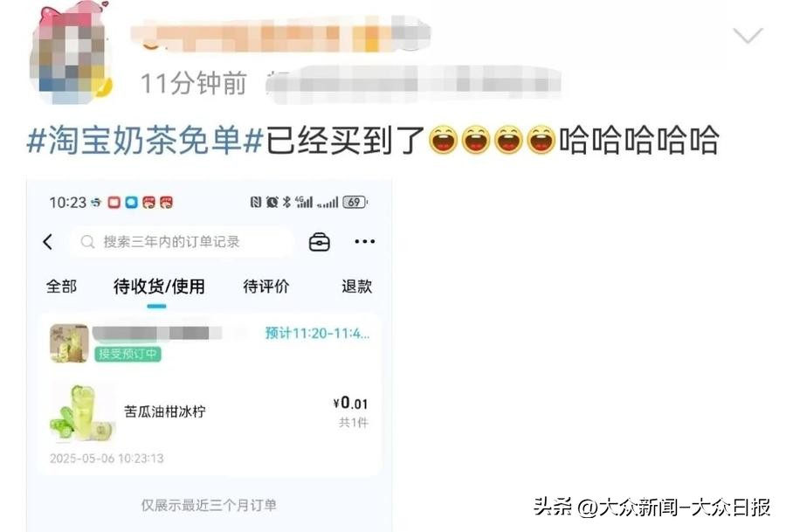Viewport: 786px width, 532px height.
Task: Tap the NFC status icon
Action: coord(256,202)
